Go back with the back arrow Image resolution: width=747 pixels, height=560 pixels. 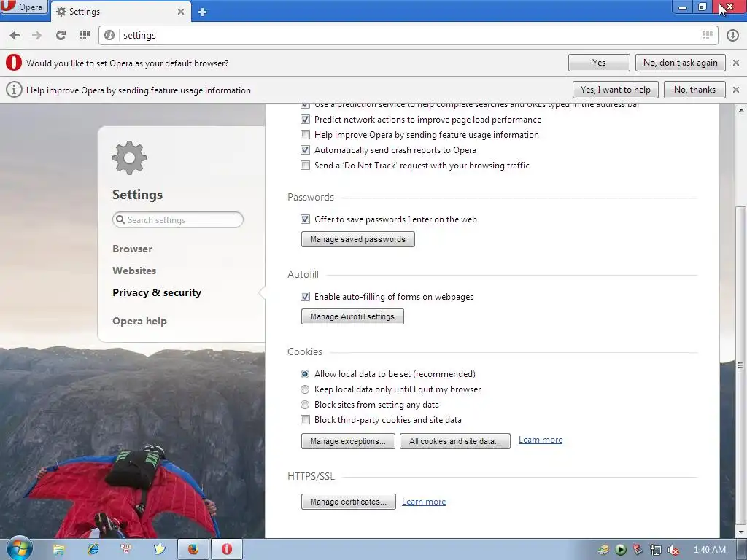pos(15,35)
